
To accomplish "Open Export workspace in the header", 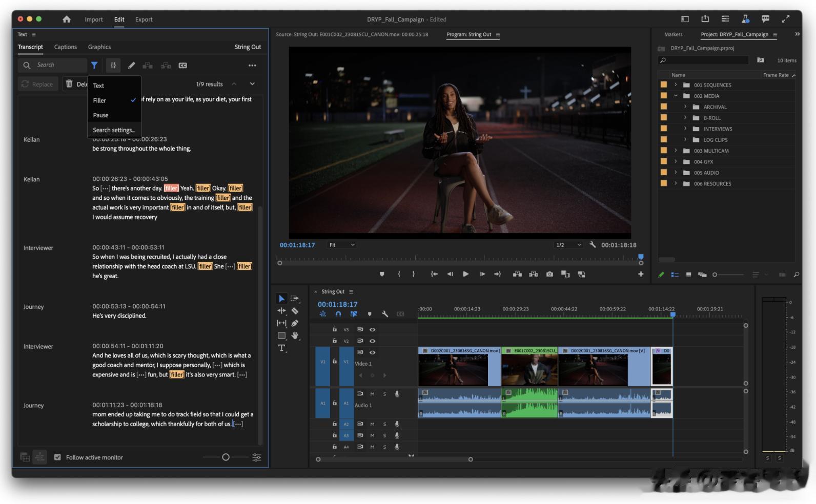I will point(144,19).
